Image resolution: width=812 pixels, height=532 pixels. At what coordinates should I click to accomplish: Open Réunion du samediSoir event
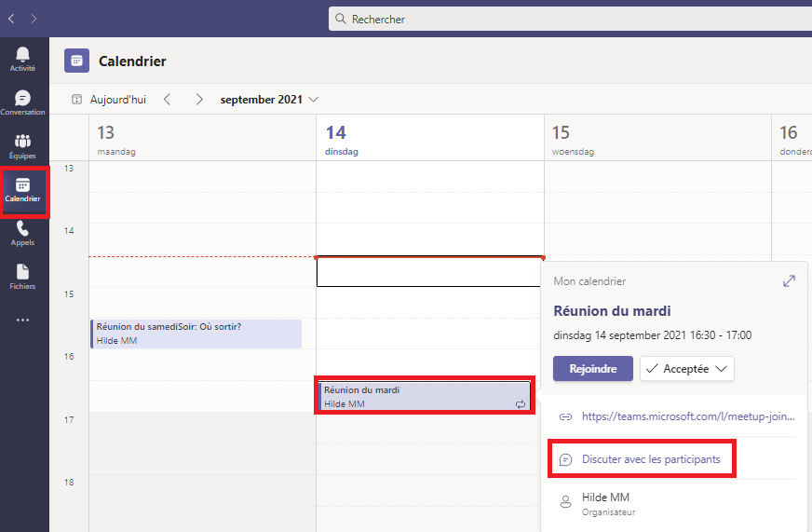(196, 334)
